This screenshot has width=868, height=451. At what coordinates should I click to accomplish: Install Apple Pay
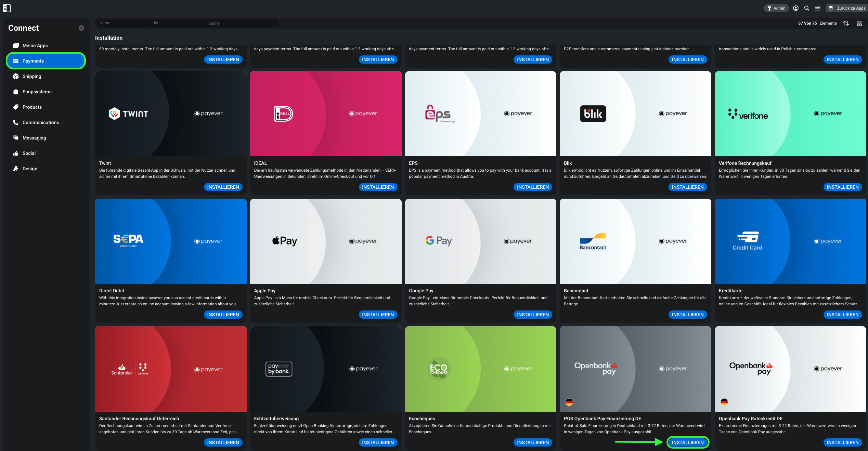tap(378, 315)
